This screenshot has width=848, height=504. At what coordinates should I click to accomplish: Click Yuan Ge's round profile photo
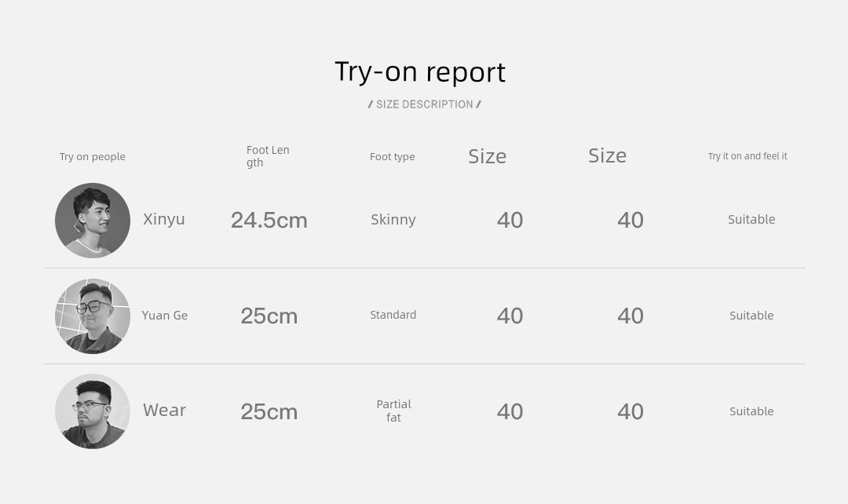(x=93, y=316)
